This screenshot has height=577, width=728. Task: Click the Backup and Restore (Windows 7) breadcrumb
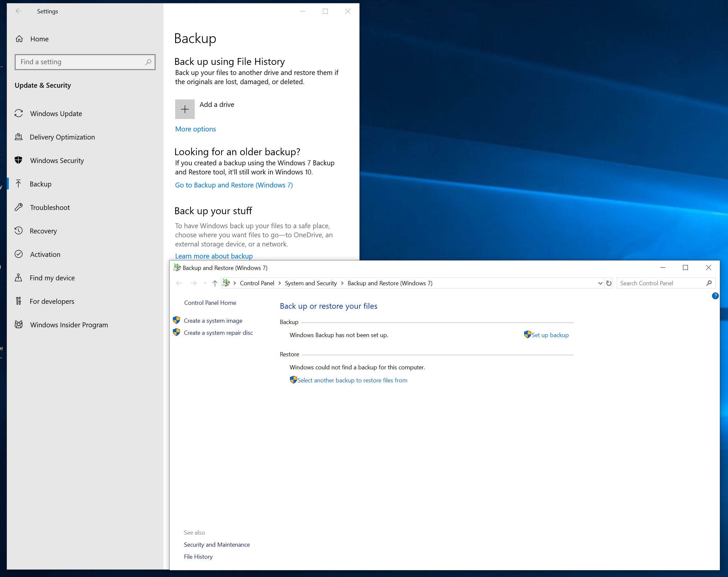point(390,283)
